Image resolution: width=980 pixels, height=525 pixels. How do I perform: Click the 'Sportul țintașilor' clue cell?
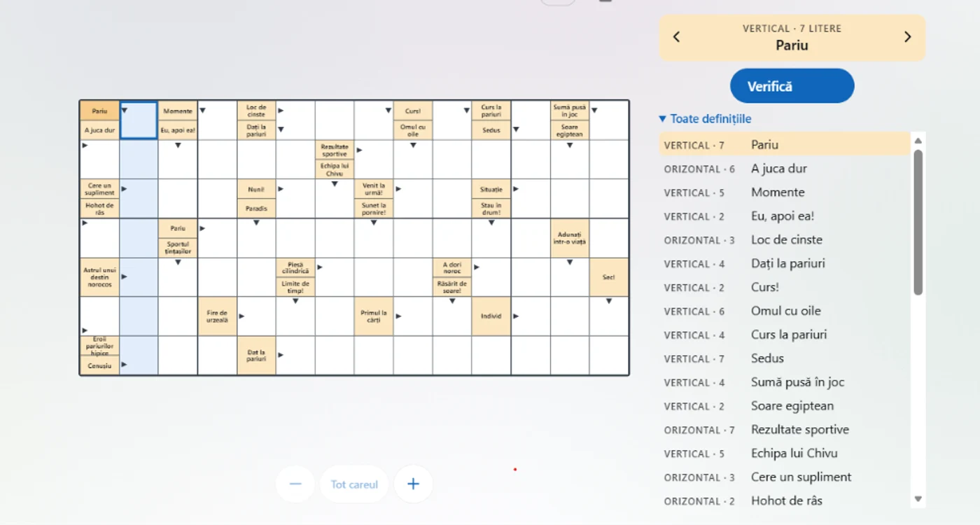click(178, 248)
